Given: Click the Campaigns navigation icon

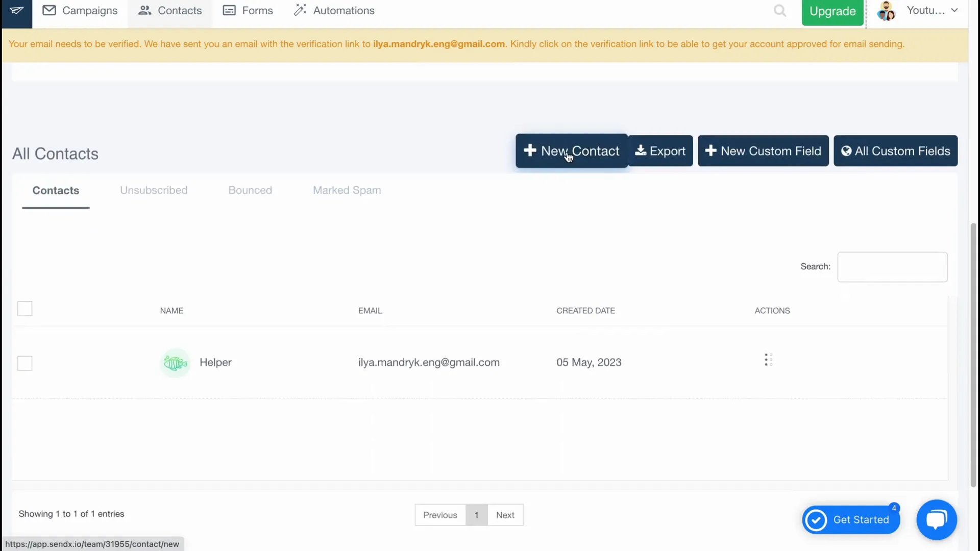Looking at the screenshot, I should (50, 10).
